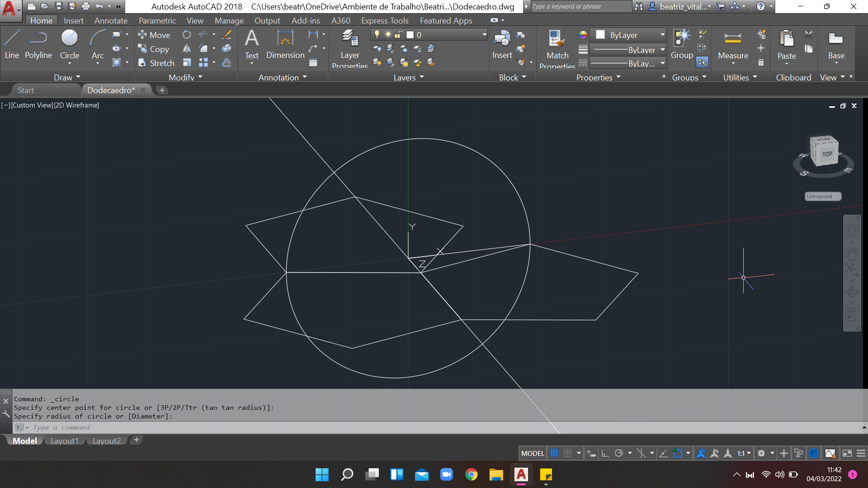Screen dimensions: 868x488
Task: Switch to the Express Tools tab
Action: tap(385, 20)
